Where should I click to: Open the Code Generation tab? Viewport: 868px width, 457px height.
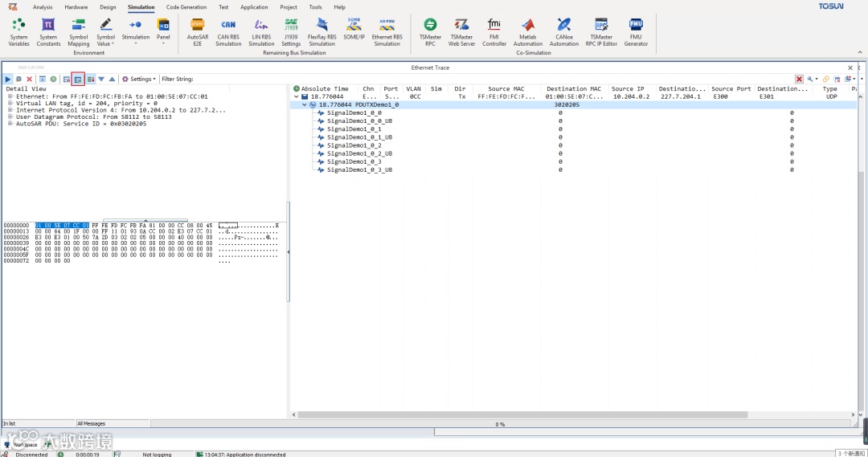186,7
